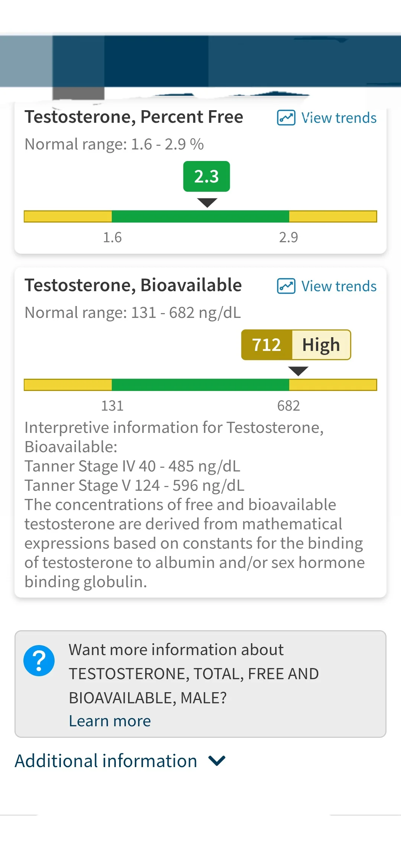This screenshot has width=401, height=868.
Task: Tap the green 2.3 result badge
Action: 206,177
